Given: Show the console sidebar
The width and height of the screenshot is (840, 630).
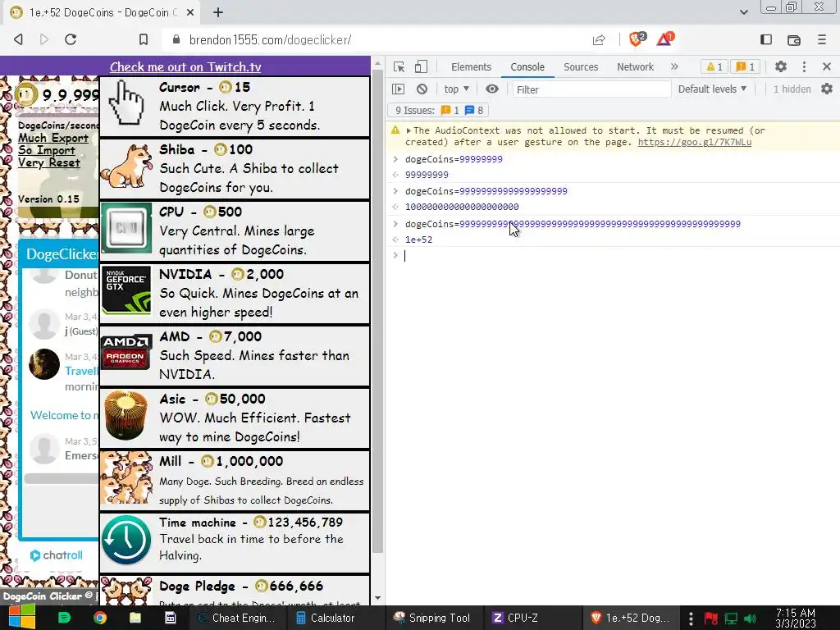Looking at the screenshot, I should 398,89.
